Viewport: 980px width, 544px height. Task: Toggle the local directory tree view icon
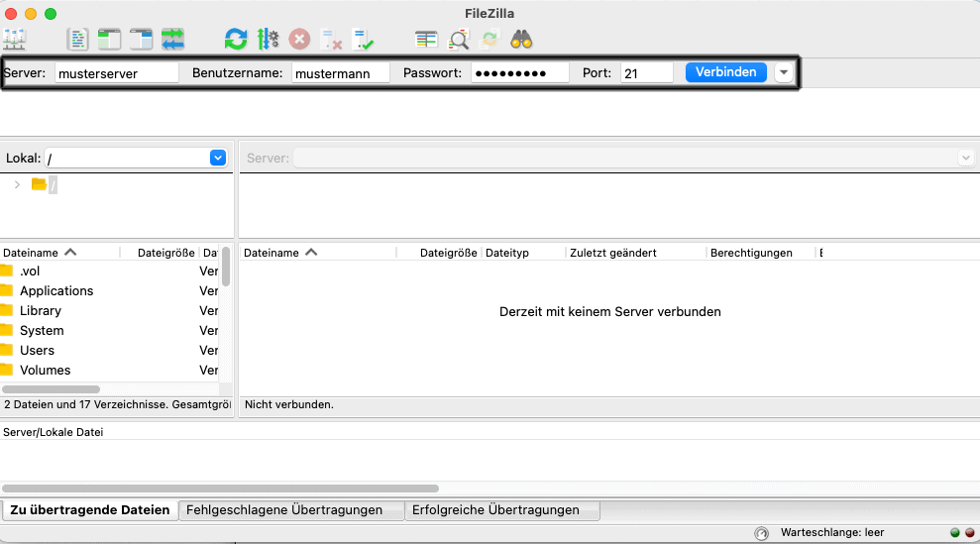pyautogui.click(x=109, y=40)
